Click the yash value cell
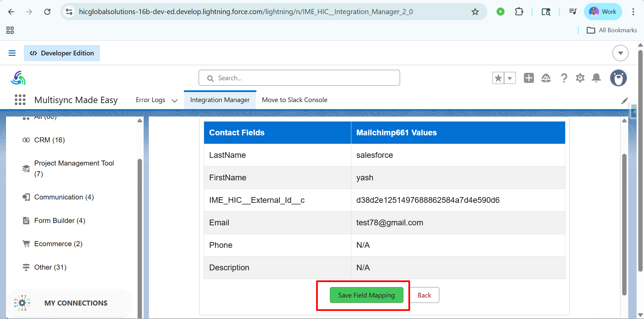This screenshot has height=319, width=644. [x=458, y=178]
